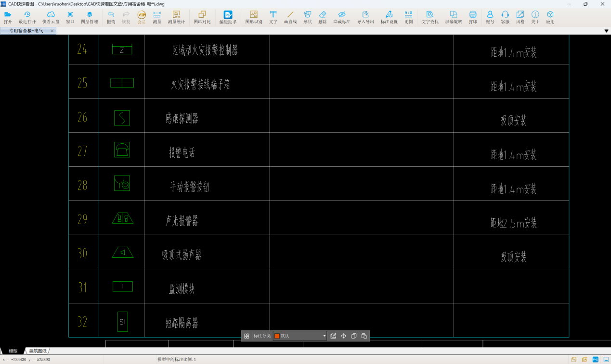Image resolution: width=611 pixels, height=364 pixels.
Task: Click the blue status bar icon
Action: tap(596, 359)
